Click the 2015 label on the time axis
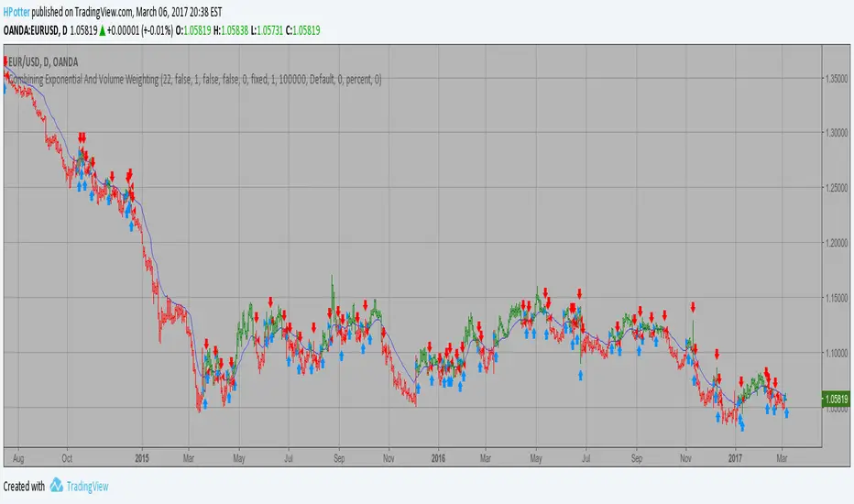This screenshot has height=504, width=854. pyautogui.click(x=141, y=454)
